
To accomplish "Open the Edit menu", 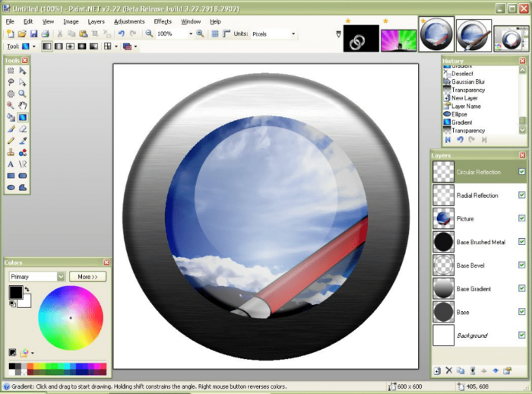I will click(28, 21).
